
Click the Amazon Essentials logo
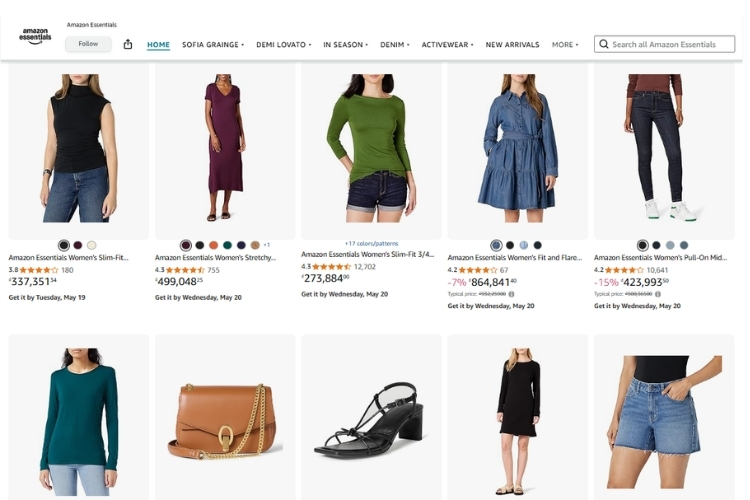tap(35, 36)
